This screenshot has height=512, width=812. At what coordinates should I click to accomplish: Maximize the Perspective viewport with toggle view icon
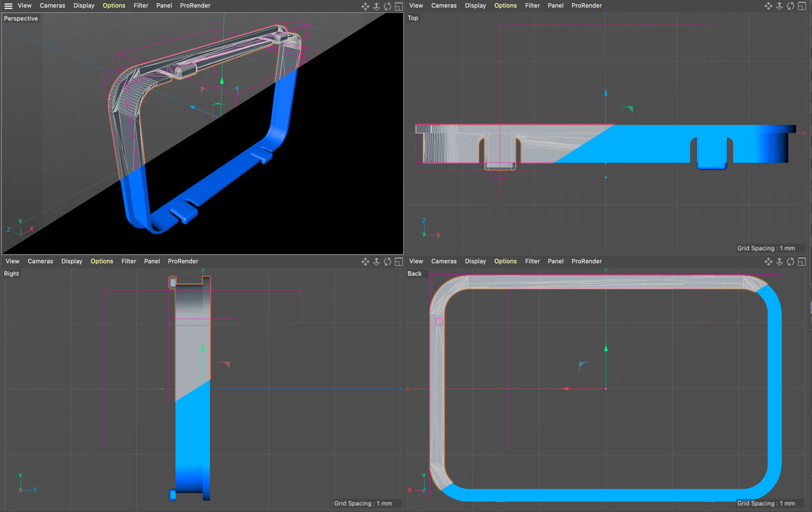(398, 6)
